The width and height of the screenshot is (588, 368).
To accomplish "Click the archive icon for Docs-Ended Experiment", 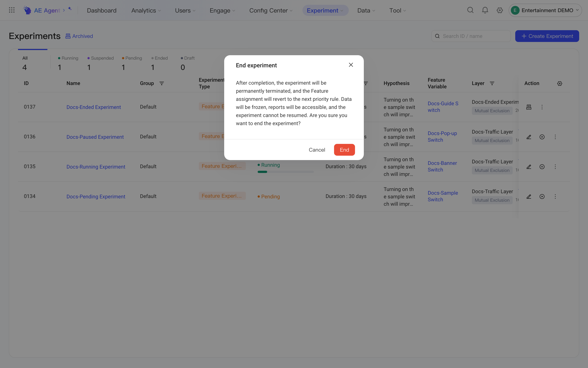I will [x=529, y=107].
